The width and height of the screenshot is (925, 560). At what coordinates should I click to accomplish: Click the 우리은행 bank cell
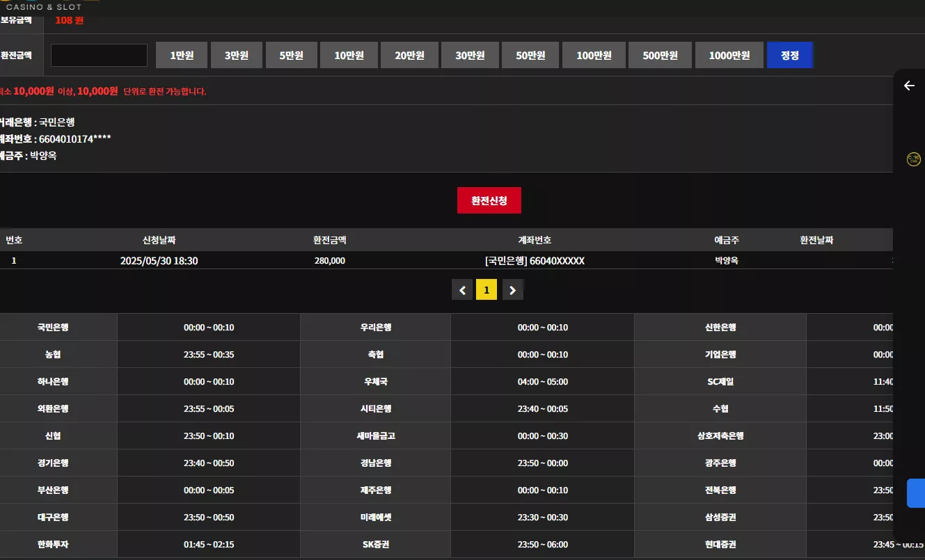[x=376, y=328]
